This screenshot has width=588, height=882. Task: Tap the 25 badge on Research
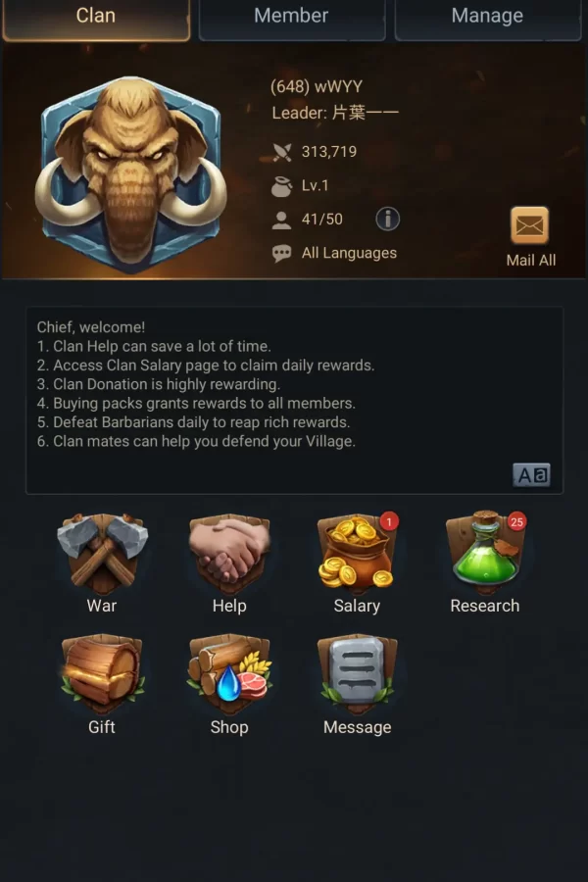(516, 522)
